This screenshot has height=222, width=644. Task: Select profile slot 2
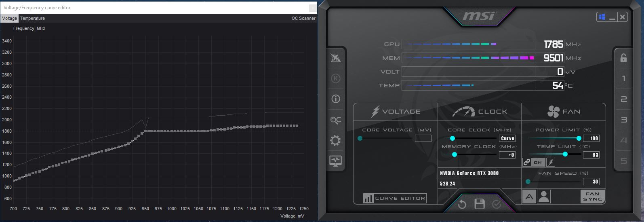pyautogui.click(x=624, y=99)
